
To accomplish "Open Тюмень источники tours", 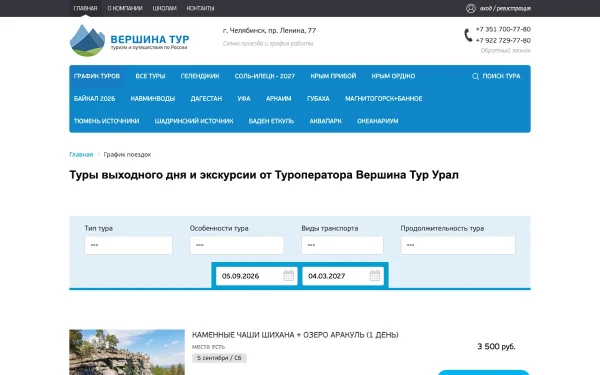I will click(106, 121).
